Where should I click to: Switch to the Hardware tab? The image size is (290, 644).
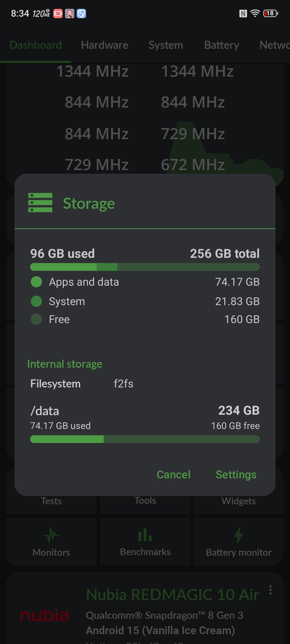point(104,45)
